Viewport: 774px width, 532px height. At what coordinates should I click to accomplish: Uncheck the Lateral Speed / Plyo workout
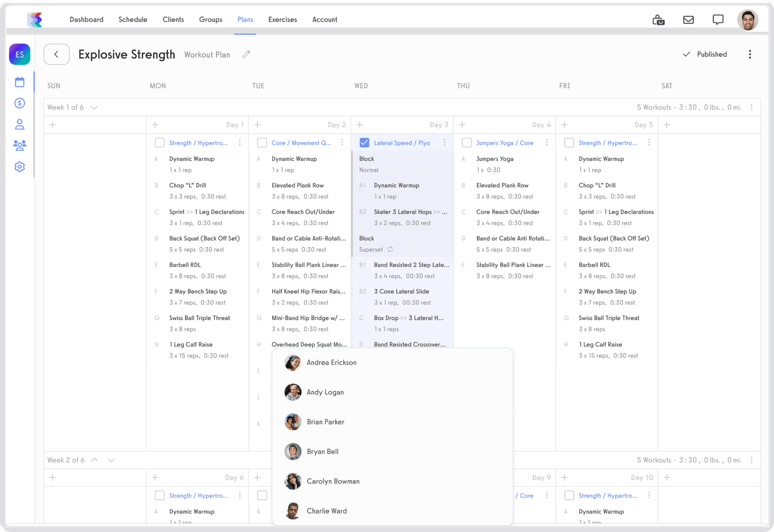364,143
